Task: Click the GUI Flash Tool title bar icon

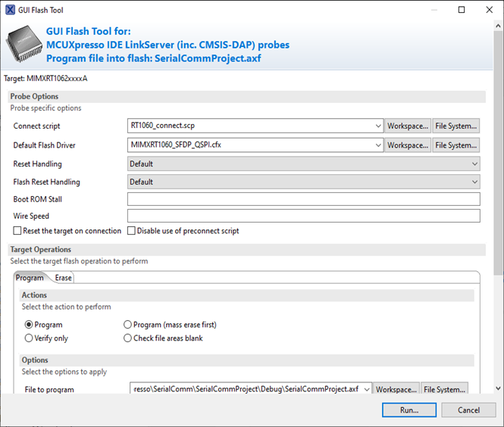Action: [9, 10]
